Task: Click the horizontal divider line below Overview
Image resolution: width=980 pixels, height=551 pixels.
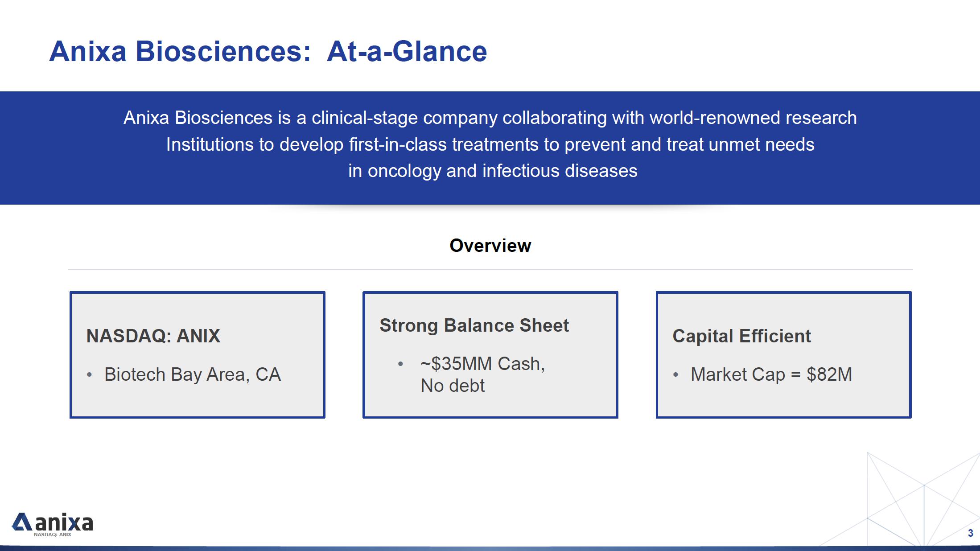Action: click(x=490, y=269)
